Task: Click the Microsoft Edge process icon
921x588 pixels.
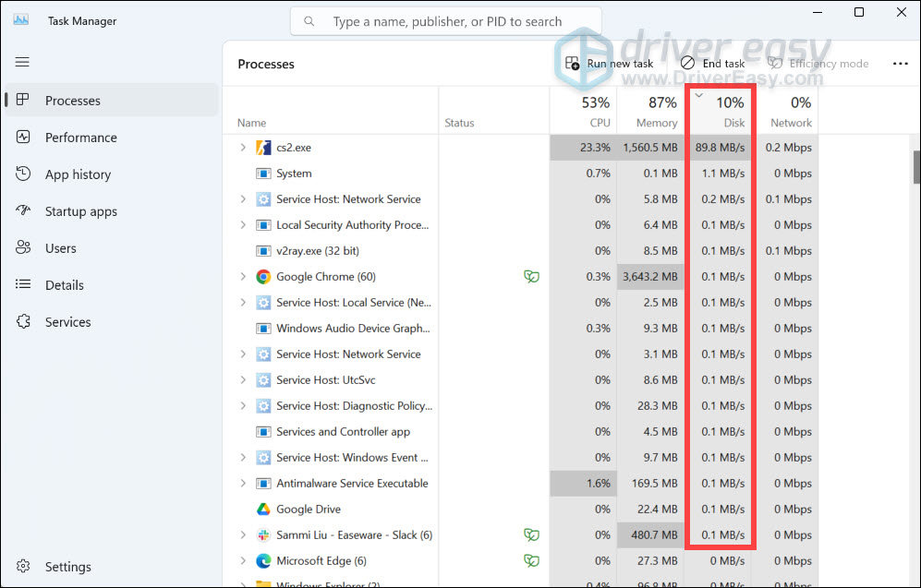Action: (263, 561)
